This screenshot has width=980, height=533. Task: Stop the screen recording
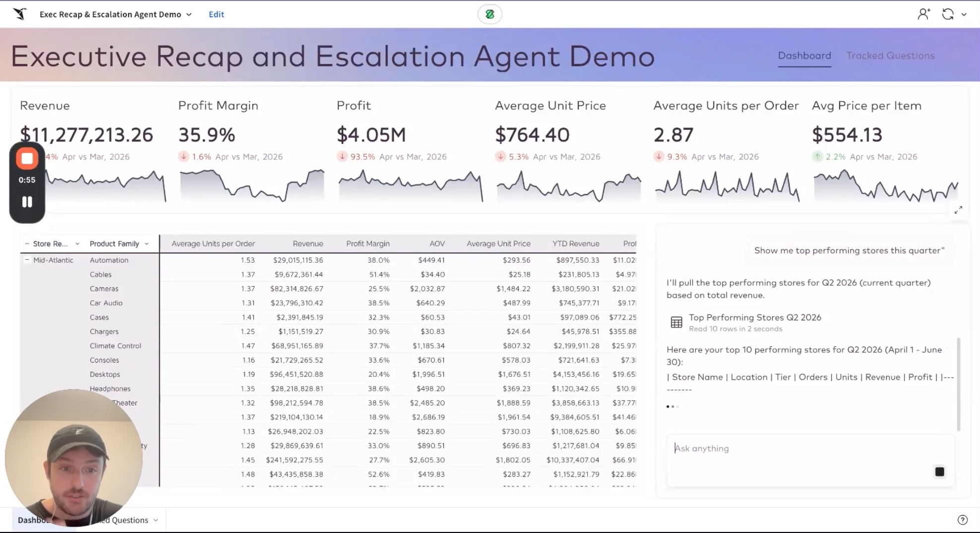point(27,159)
